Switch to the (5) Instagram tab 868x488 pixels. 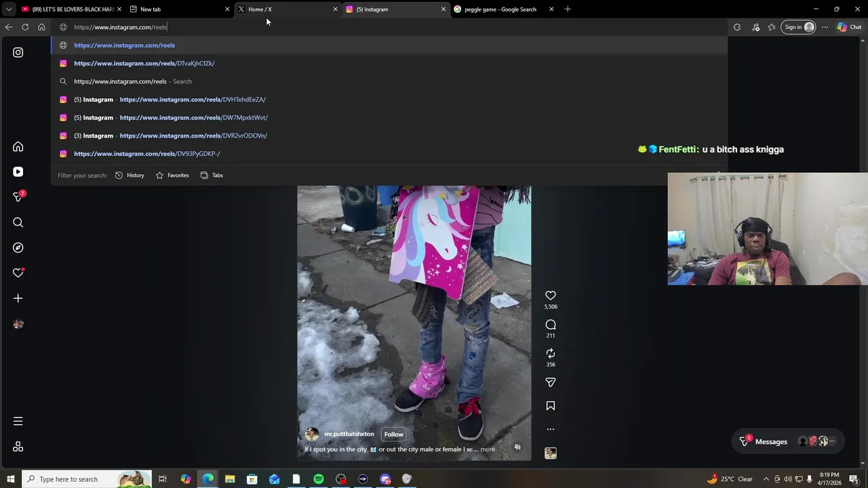click(x=396, y=9)
